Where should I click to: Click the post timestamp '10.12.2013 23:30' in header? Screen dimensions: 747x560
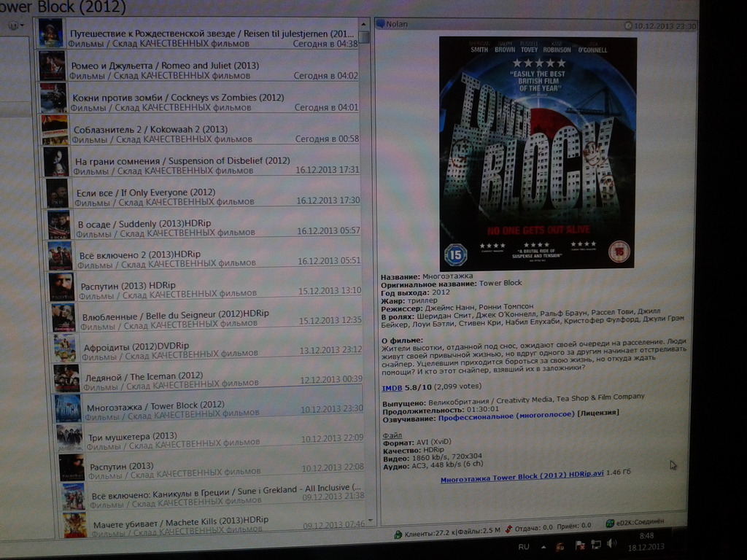[x=665, y=26]
